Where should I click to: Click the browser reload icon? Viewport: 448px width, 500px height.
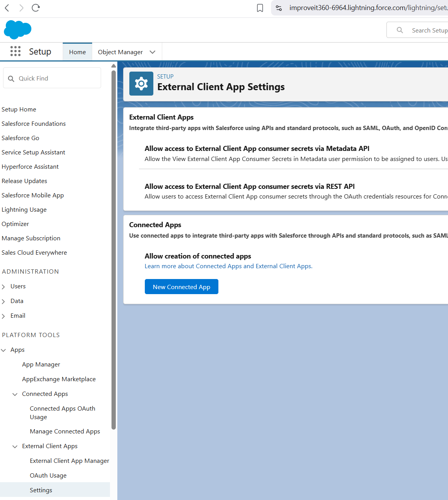36,8
